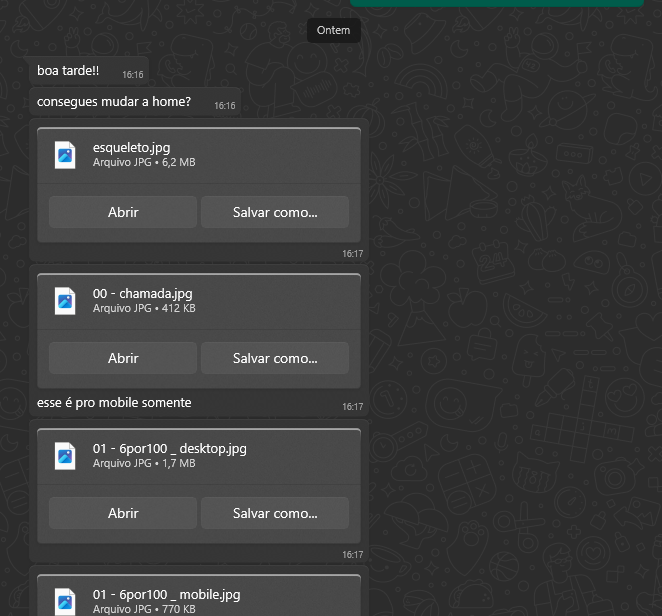The width and height of the screenshot is (662, 616).
Task: Click the Ontem date separator chip
Action: point(334,30)
